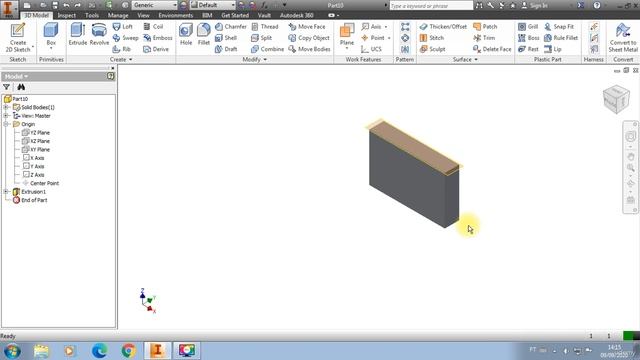Choose the Thread tool

tap(264, 27)
